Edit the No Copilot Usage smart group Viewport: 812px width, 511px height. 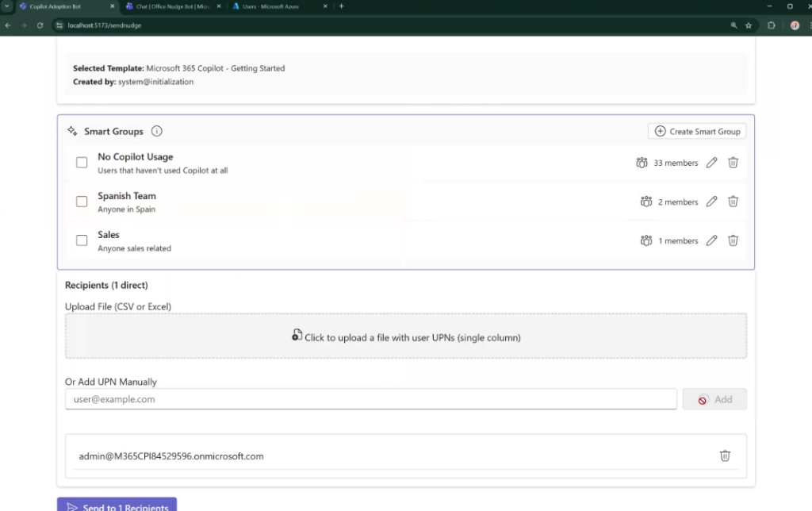(x=711, y=163)
